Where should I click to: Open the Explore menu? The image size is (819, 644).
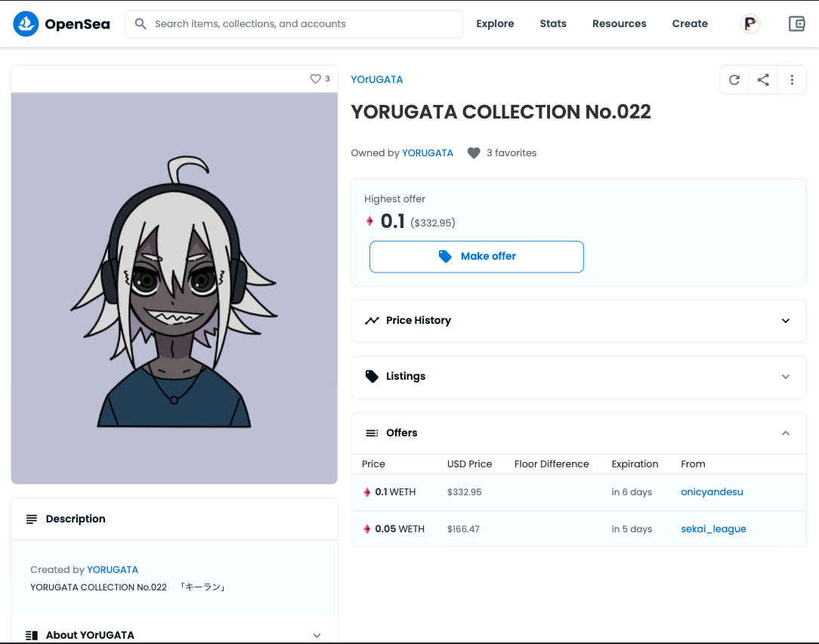point(495,24)
